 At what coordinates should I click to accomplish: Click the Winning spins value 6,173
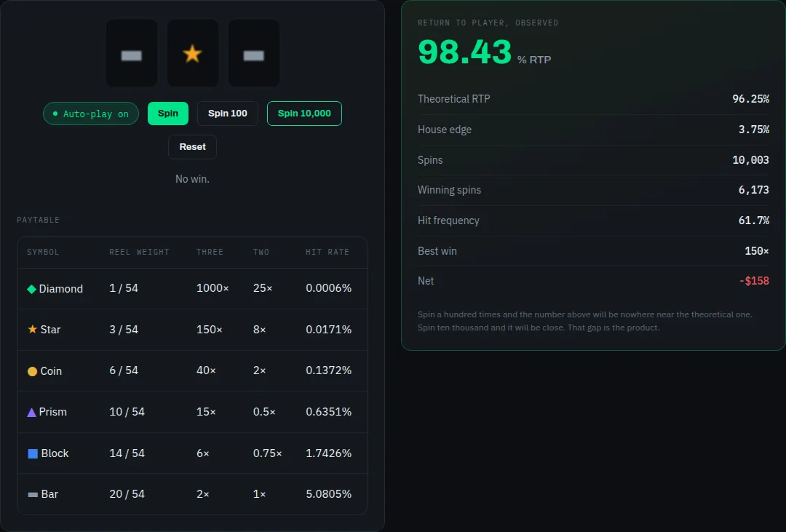(x=753, y=189)
